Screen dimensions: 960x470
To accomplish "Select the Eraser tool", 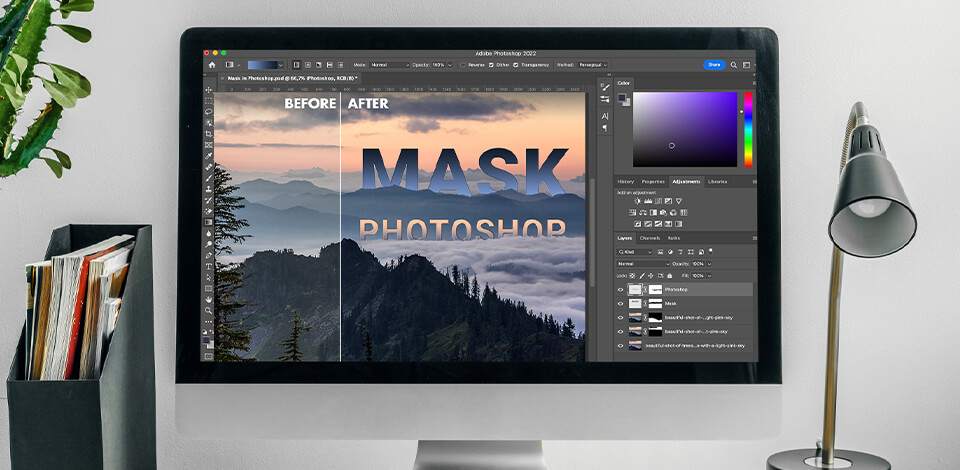I will click(209, 211).
